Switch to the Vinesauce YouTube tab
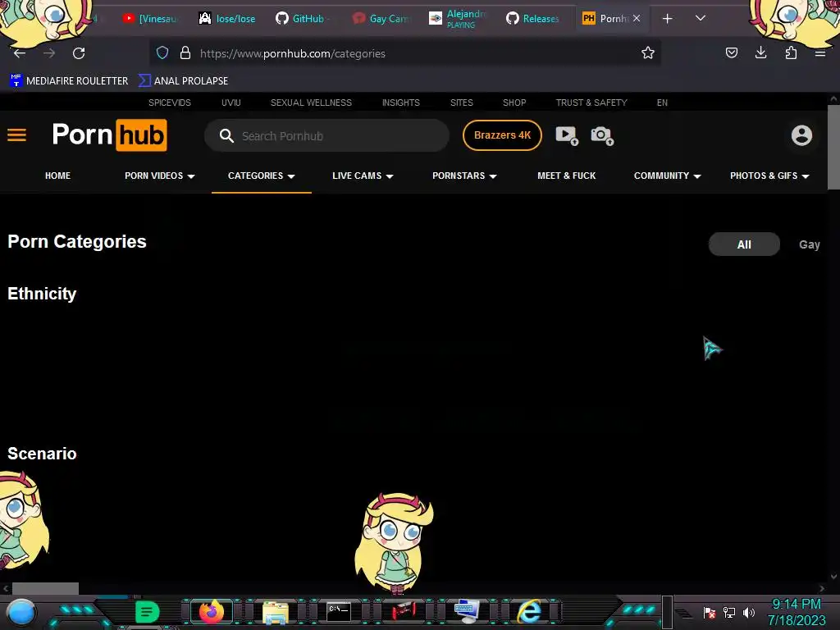This screenshot has width=840, height=630. click(x=150, y=19)
